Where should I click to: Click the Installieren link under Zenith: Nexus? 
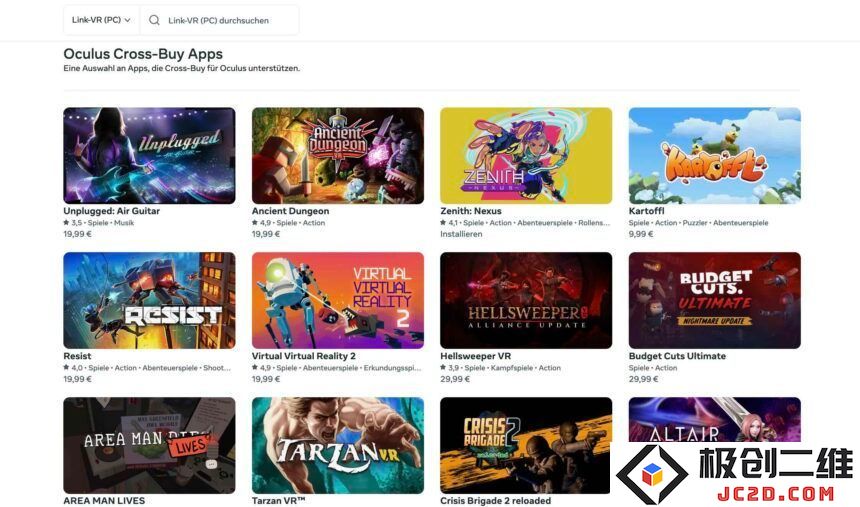(461, 234)
